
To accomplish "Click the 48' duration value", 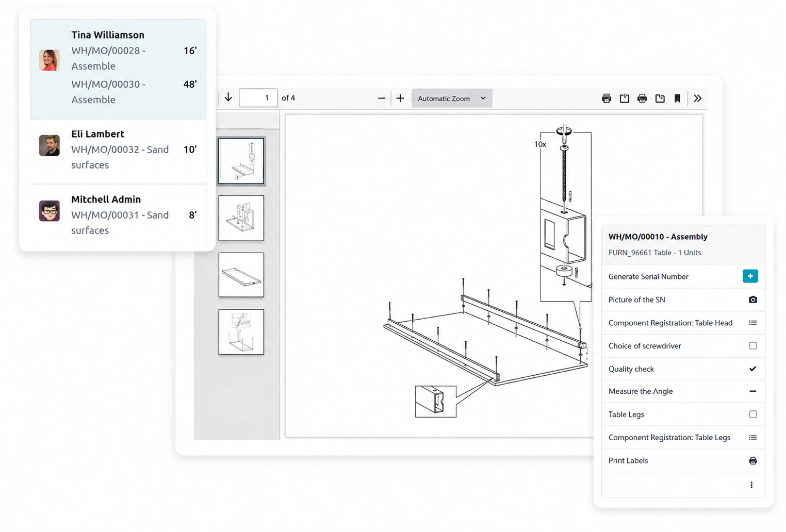I will [190, 84].
